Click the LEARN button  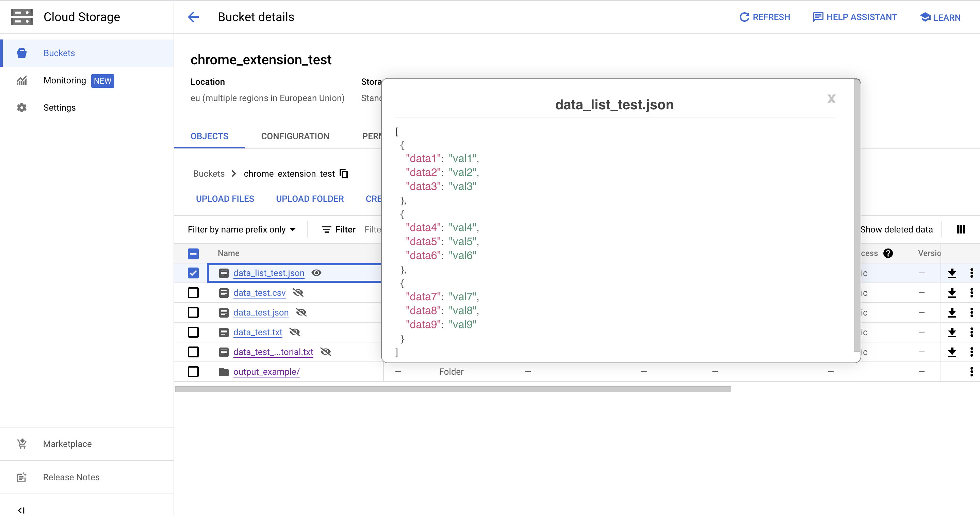click(940, 17)
